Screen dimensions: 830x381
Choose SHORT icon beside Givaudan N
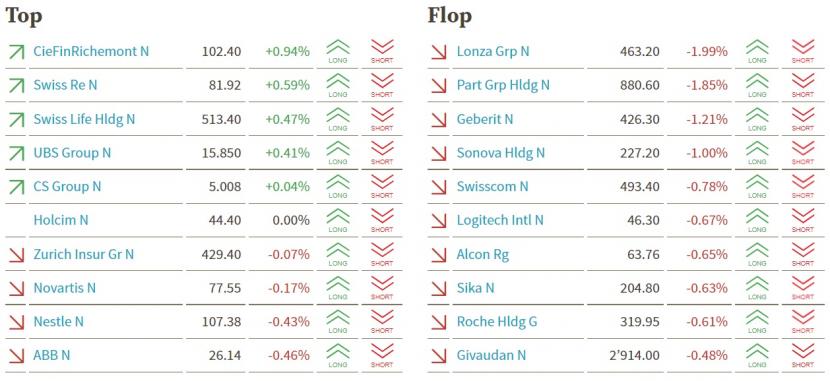pyautogui.click(x=802, y=355)
